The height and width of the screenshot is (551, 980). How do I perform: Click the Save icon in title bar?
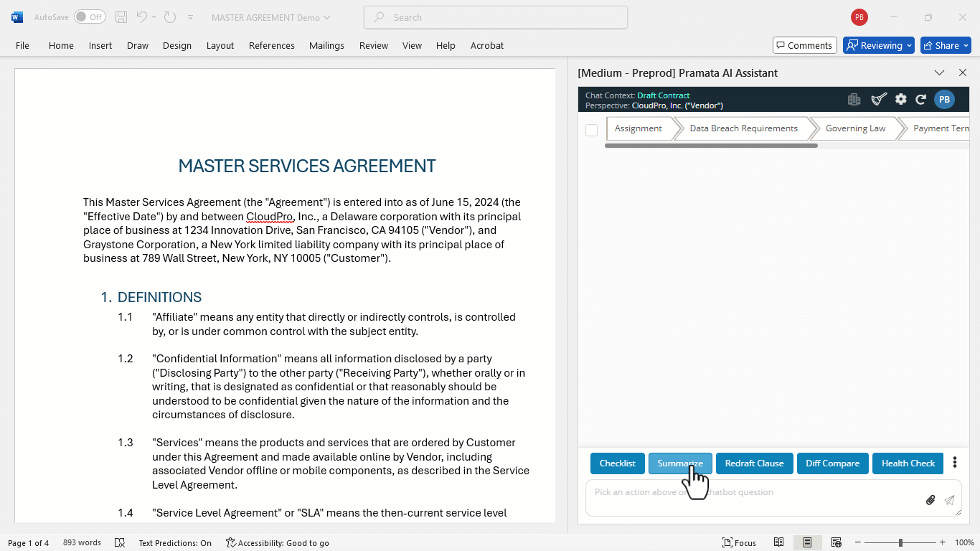(121, 17)
